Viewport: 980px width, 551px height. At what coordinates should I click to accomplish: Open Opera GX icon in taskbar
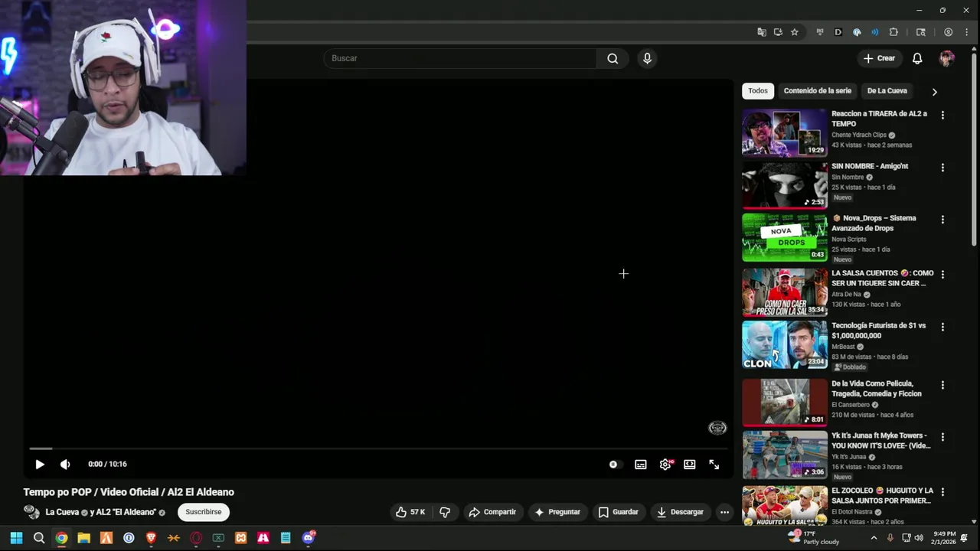196,538
